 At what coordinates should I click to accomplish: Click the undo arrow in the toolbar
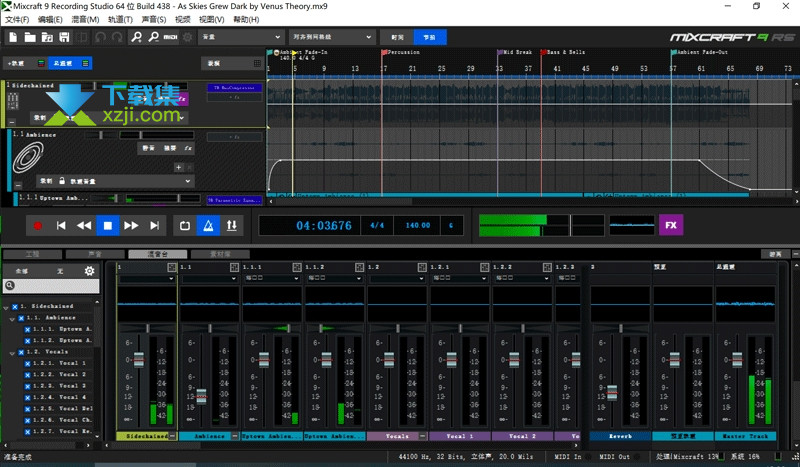101,37
